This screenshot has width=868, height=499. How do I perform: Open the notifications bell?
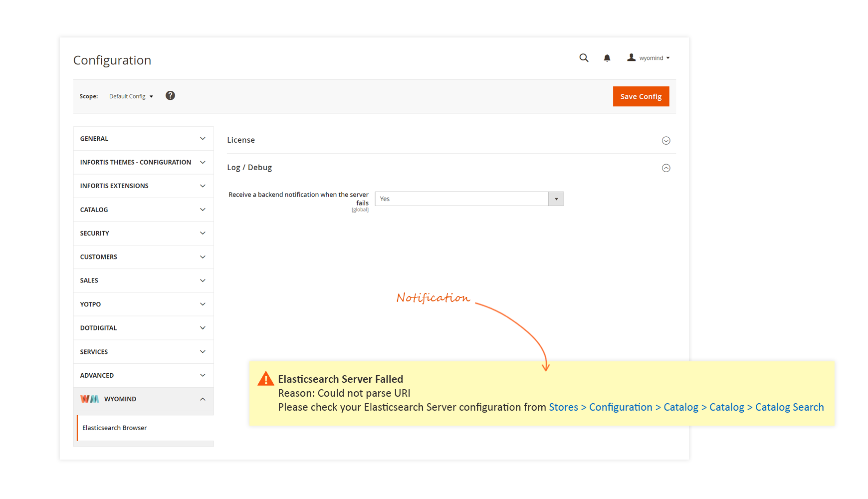pos(607,58)
